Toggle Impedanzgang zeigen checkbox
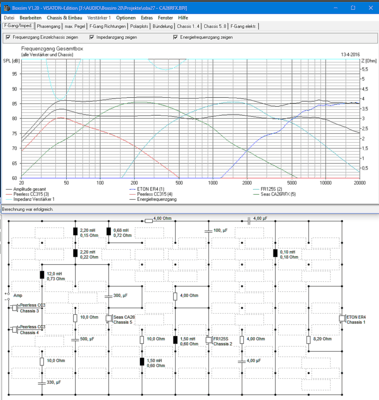379x400 pixels. (x=92, y=37)
